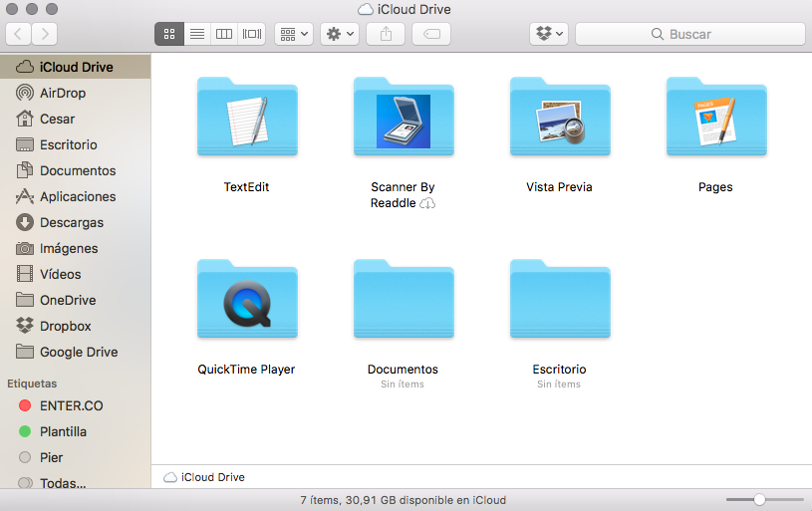
Task: Open OneDrive in the sidebar
Action: tap(76, 300)
